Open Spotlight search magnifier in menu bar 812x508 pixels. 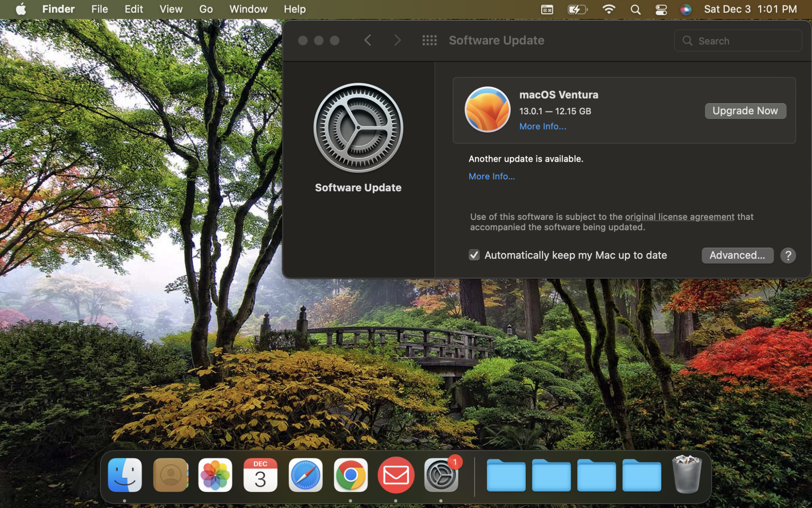(636, 9)
